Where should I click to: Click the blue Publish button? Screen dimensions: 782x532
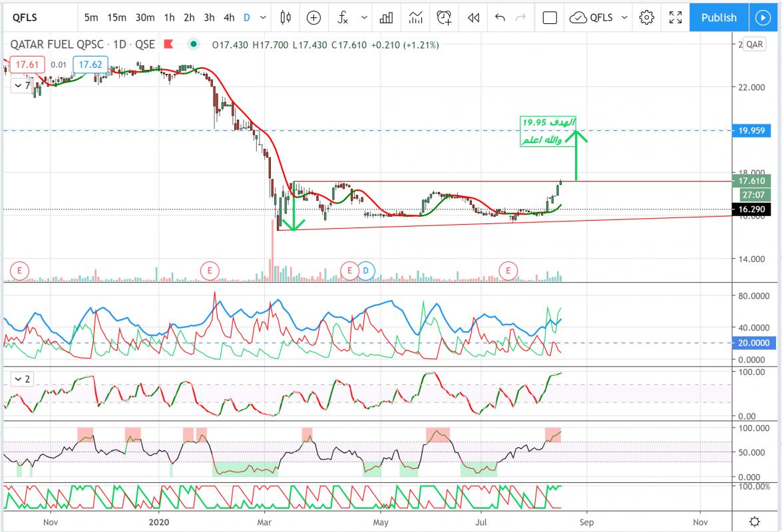pos(719,17)
